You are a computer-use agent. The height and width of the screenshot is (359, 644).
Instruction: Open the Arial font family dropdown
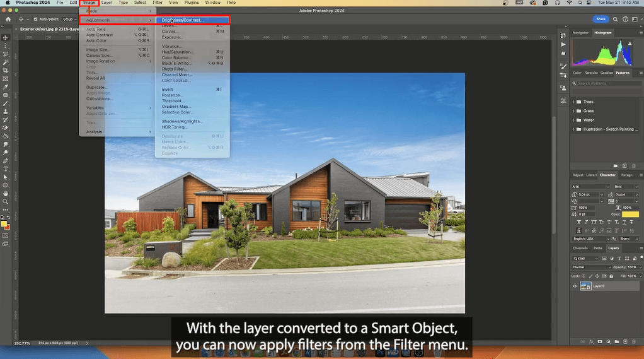click(x=590, y=187)
